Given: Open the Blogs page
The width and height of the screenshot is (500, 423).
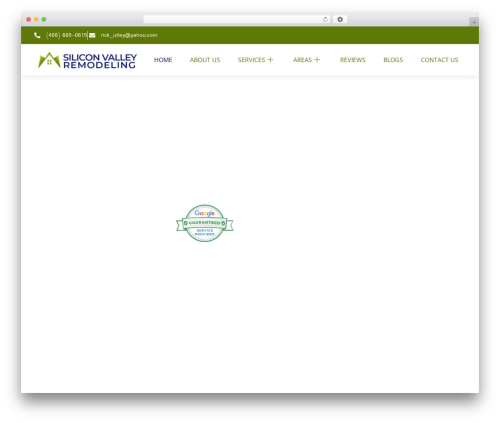Looking at the screenshot, I should point(393,60).
